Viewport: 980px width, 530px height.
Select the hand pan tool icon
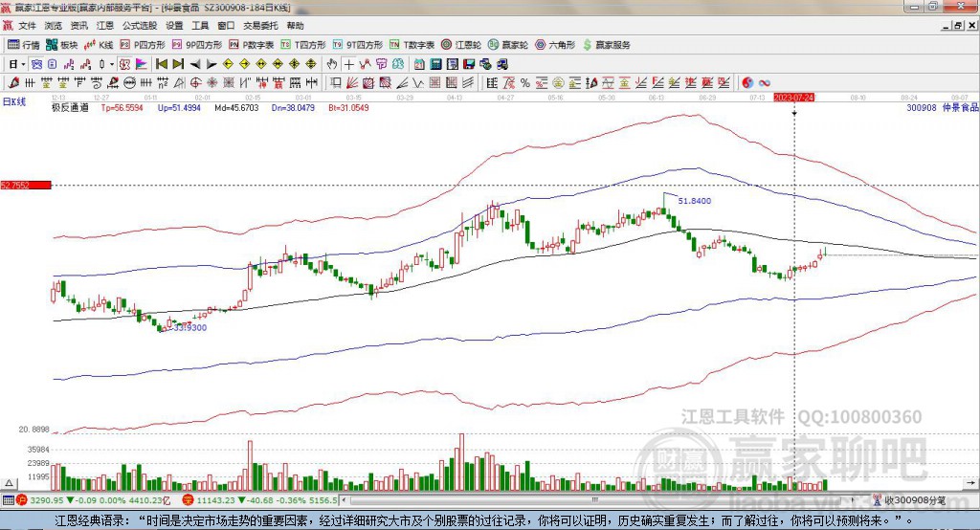pyautogui.click(x=332, y=64)
